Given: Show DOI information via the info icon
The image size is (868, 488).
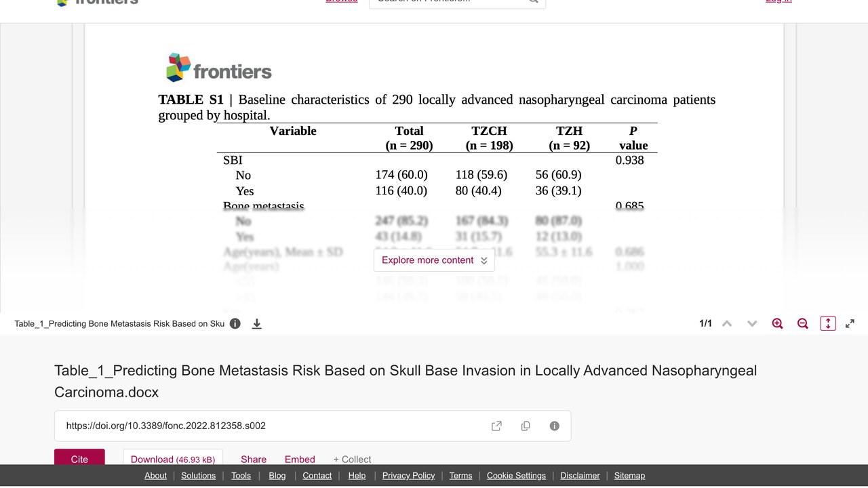Looking at the screenshot, I should point(555,426).
